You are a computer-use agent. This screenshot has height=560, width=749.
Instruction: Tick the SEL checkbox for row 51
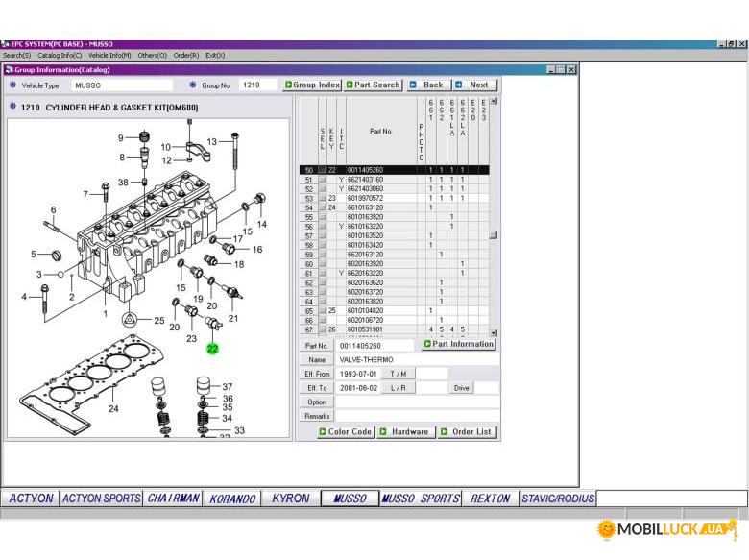[323, 180]
